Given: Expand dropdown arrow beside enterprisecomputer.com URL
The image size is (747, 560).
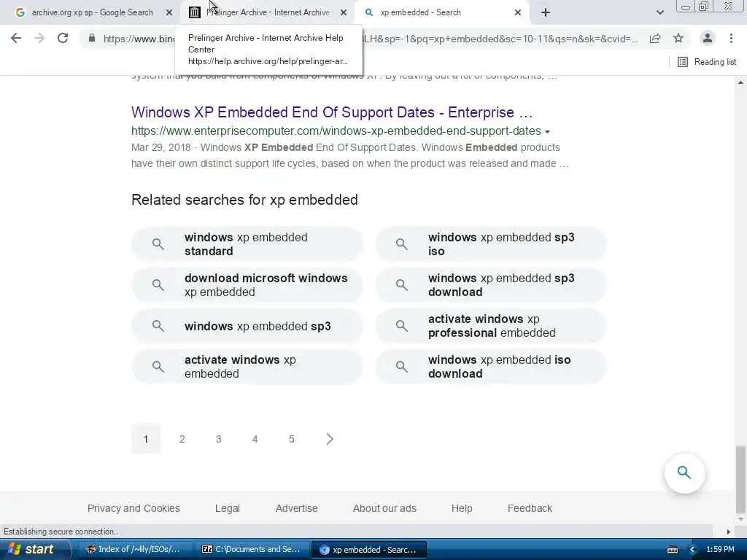Looking at the screenshot, I should tap(547, 131).
